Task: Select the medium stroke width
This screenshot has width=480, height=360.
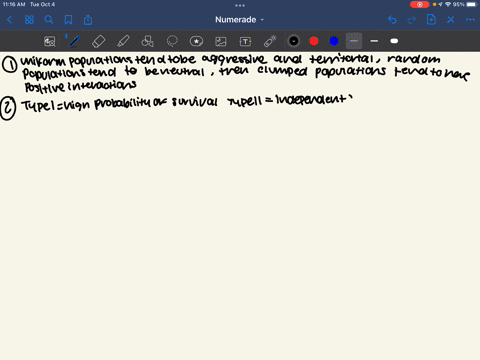Action: pyautogui.click(x=374, y=41)
